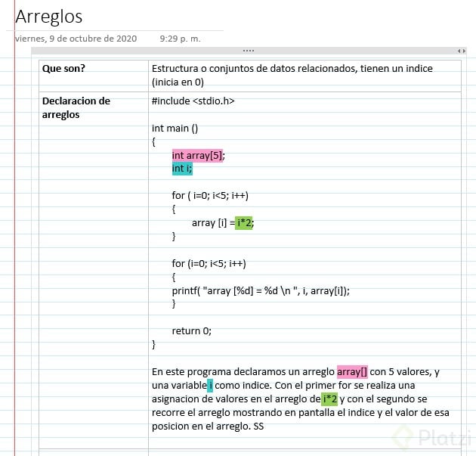Click the page title "Arreglos"
Viewport: 476px width, 456px height.
pos(49,17)
